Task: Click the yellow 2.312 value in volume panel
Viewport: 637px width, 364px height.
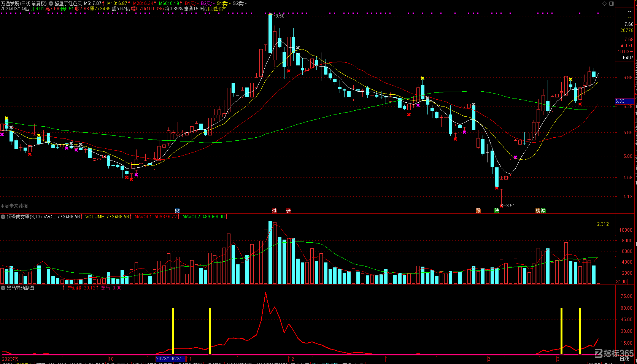Action: click(603, 224)
